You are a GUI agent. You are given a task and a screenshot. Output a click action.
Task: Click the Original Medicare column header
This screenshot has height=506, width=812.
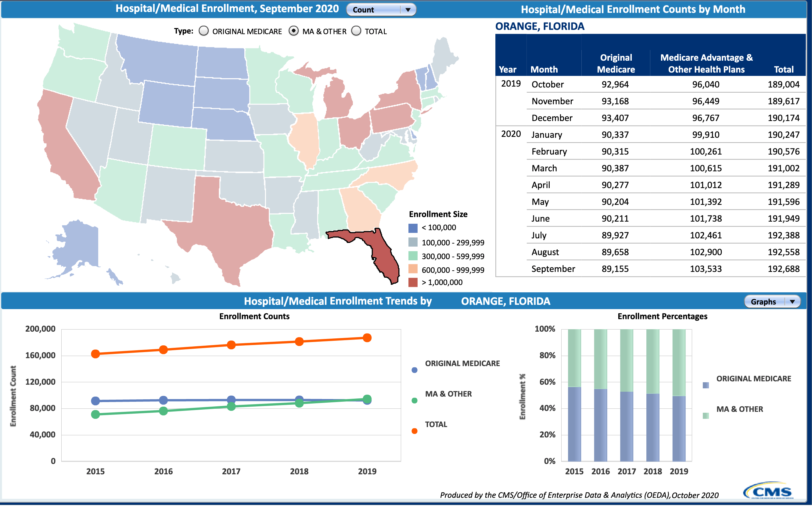[x=616, y=63]
